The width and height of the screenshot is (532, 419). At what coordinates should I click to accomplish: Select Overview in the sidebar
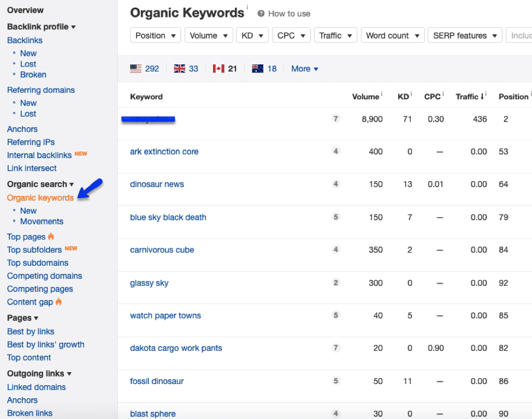pyautogui.click(x=25, y=10)
